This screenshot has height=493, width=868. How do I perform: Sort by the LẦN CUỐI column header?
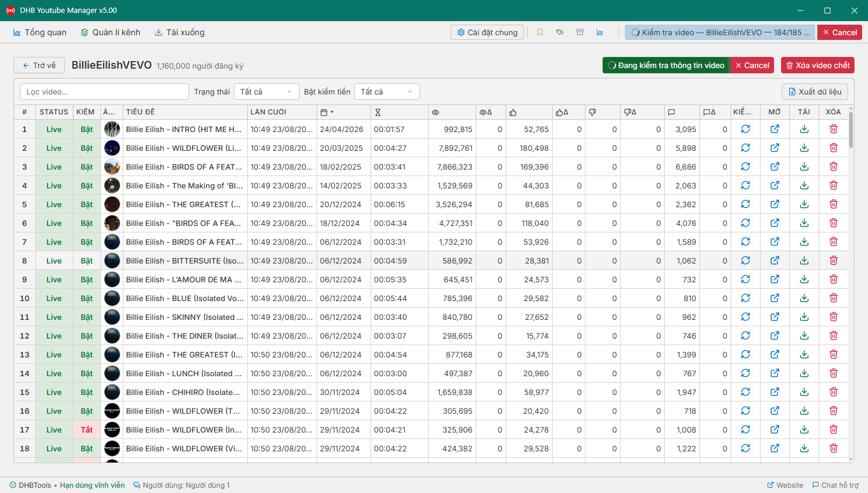pyautogui.click(x=282, y=112)
